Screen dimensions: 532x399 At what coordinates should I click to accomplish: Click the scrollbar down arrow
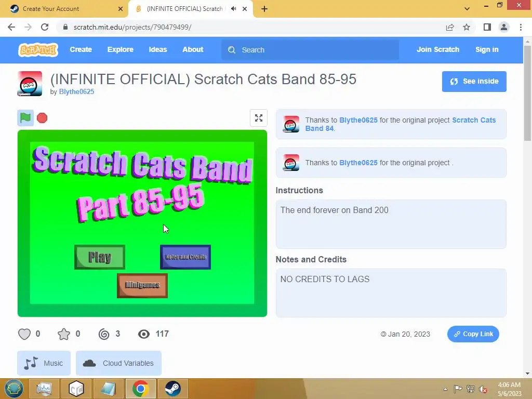527,374
